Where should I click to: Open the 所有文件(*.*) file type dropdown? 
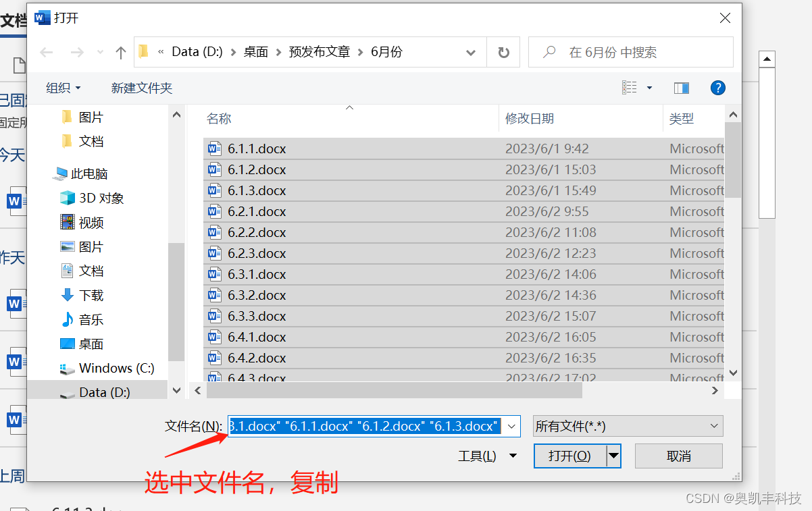628,426
